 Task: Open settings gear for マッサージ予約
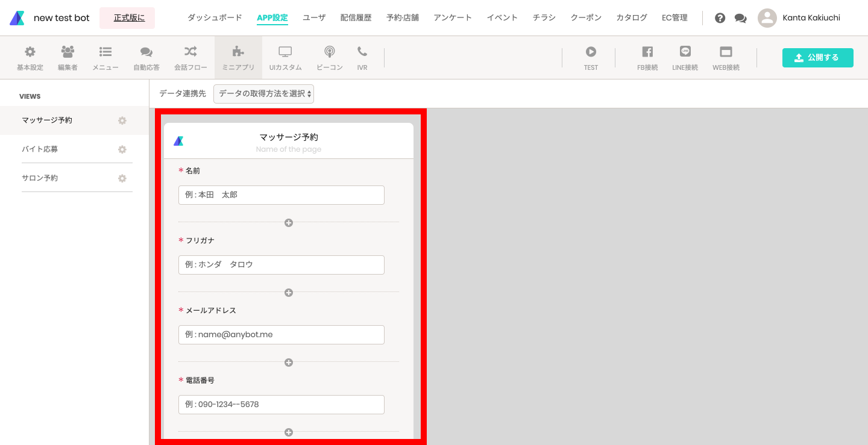click(122, 120)
